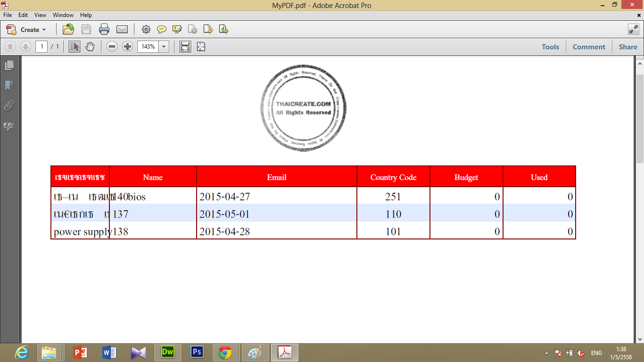This screenshot has width=644, height=362.
Task: Add a sticky note comment
Action: (162, 29)
